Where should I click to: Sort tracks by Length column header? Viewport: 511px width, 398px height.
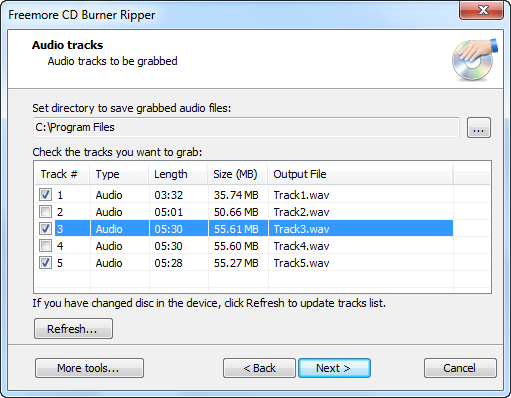(178, 174)
